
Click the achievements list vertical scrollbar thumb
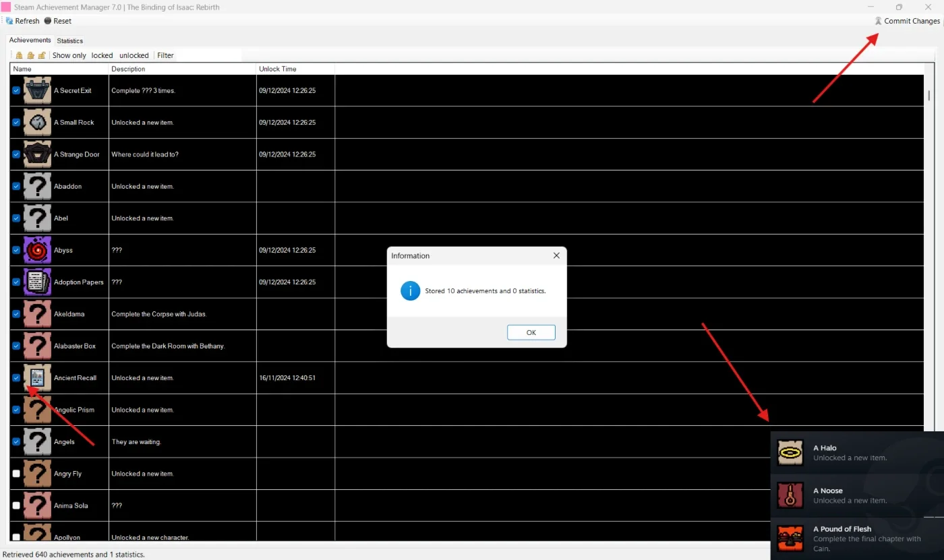click(928, 95)
